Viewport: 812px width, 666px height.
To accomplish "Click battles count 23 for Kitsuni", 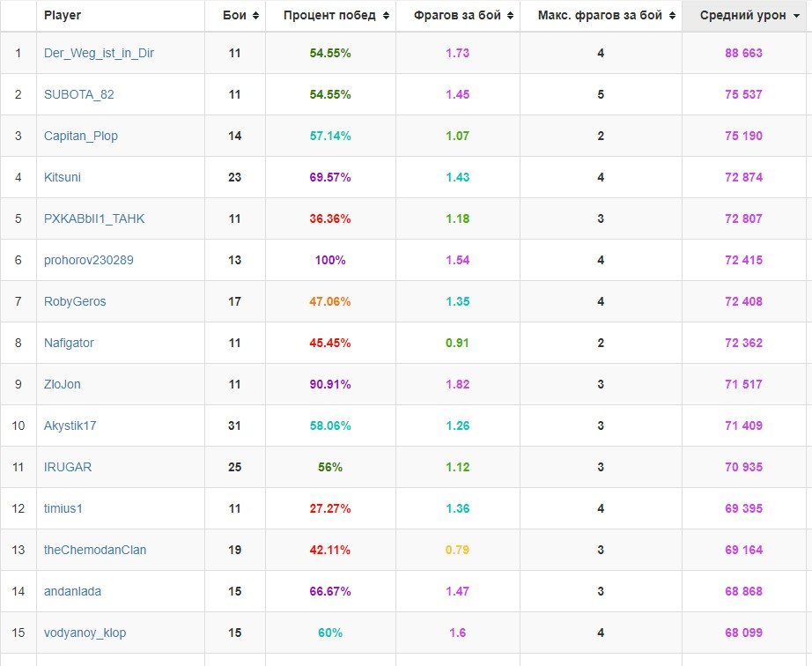I will (x=234, y=178).
